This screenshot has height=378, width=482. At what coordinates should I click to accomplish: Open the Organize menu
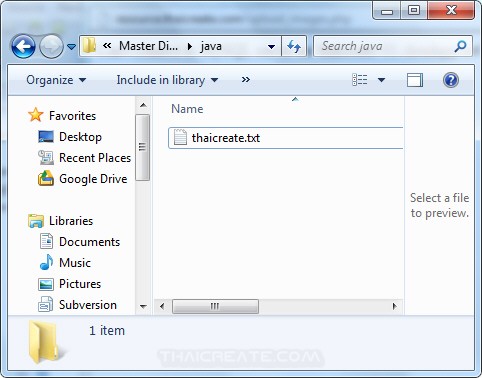(56, 80)
